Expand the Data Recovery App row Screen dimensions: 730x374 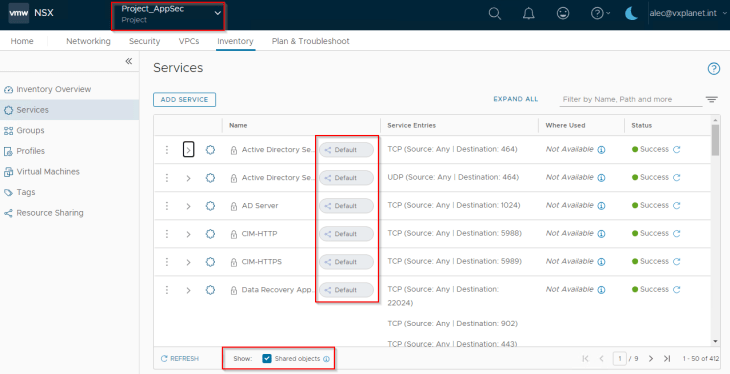point(188,290)
